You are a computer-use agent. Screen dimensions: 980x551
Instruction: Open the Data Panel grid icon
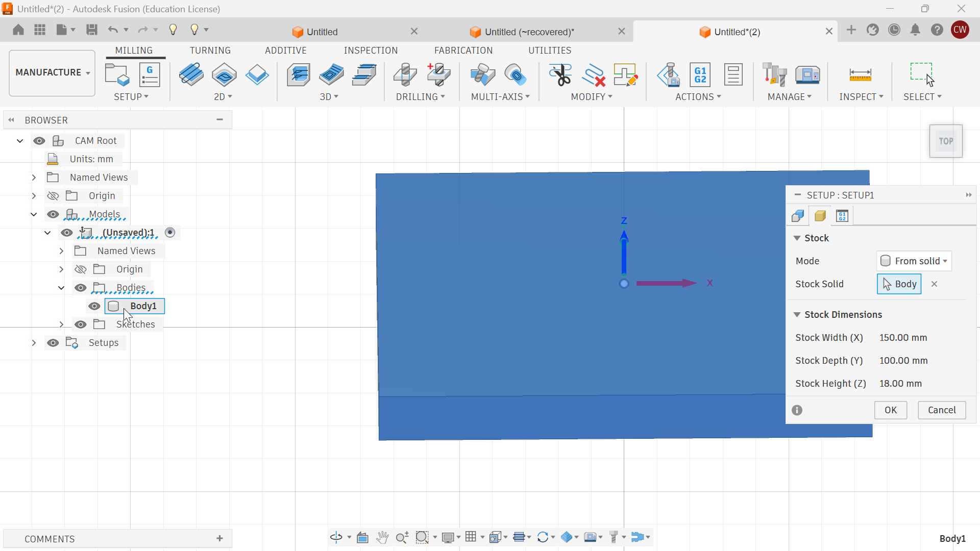(40, 30)
